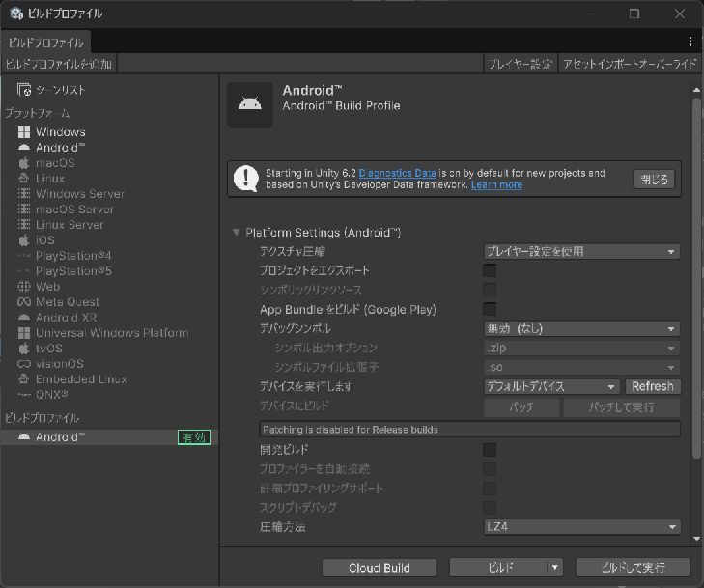Image resolution: width=704 pixels, height=588 pixels.
Task: Click the Universal Windows Platform icon
Action: 24,332
